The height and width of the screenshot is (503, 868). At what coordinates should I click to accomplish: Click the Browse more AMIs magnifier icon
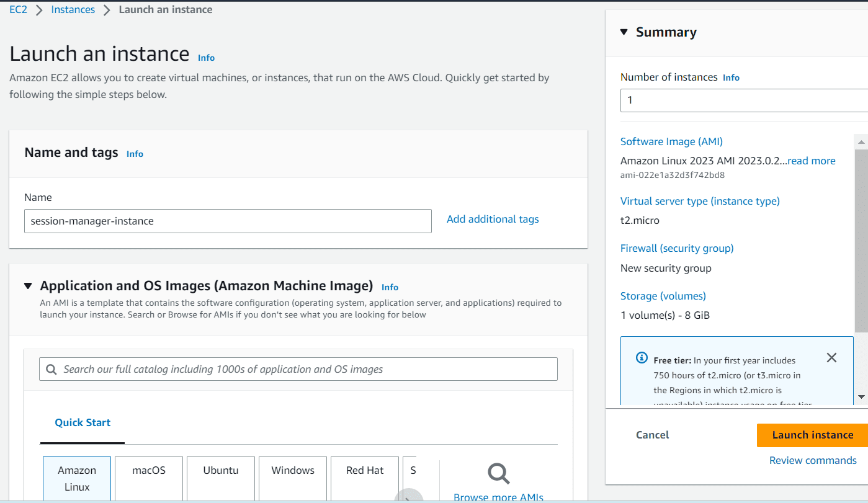(x=498, y=473)
